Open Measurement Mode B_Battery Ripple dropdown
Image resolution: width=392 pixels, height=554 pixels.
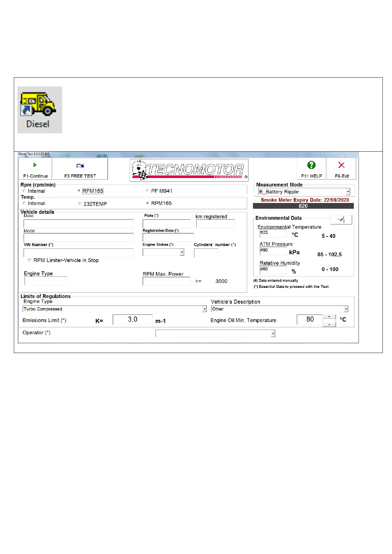[348, 192]
